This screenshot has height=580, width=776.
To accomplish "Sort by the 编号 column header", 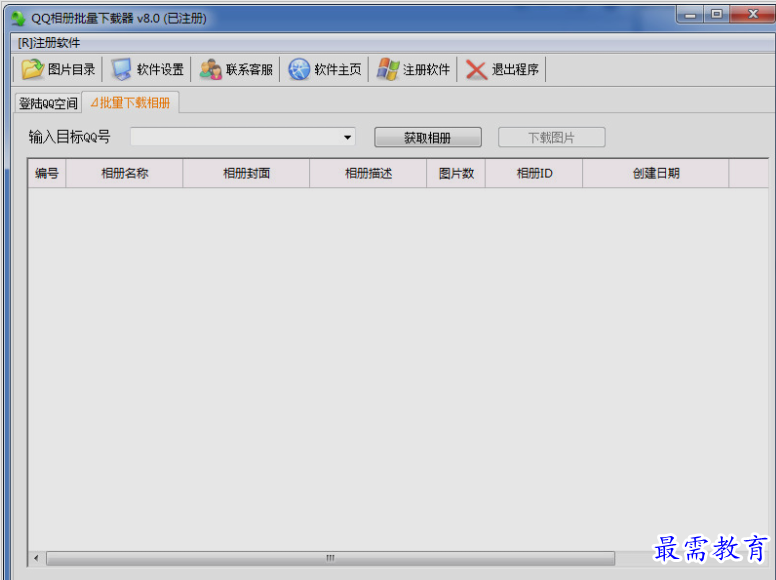I will point(47,173).
